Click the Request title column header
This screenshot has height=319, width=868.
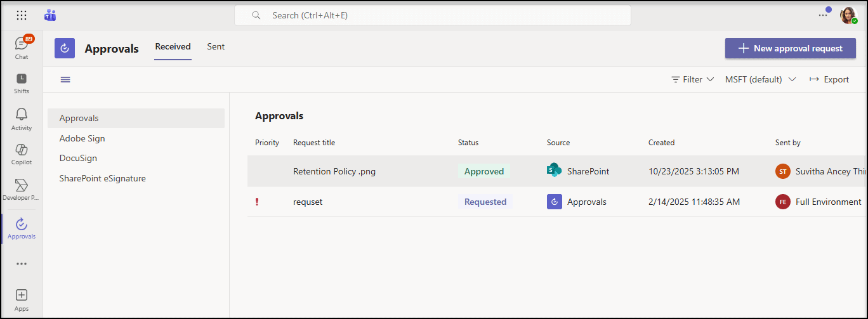pyautogui.click(x=314, y=143)
